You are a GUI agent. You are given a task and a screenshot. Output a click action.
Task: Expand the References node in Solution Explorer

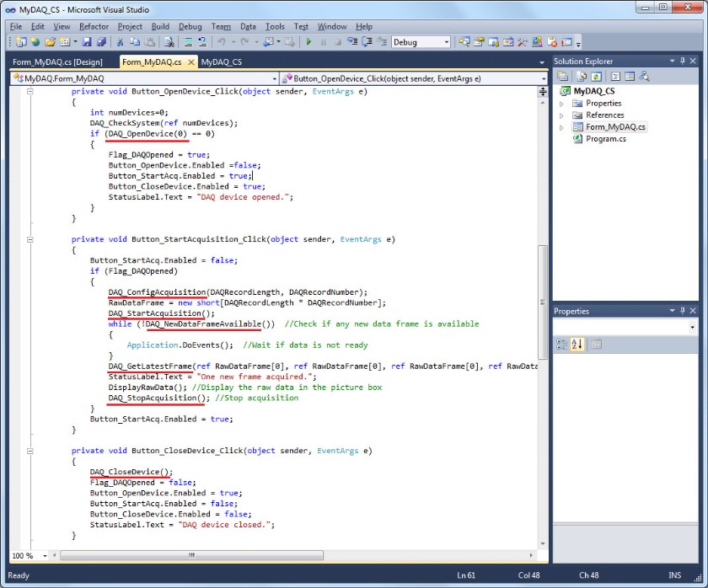[x=561, y=115]
